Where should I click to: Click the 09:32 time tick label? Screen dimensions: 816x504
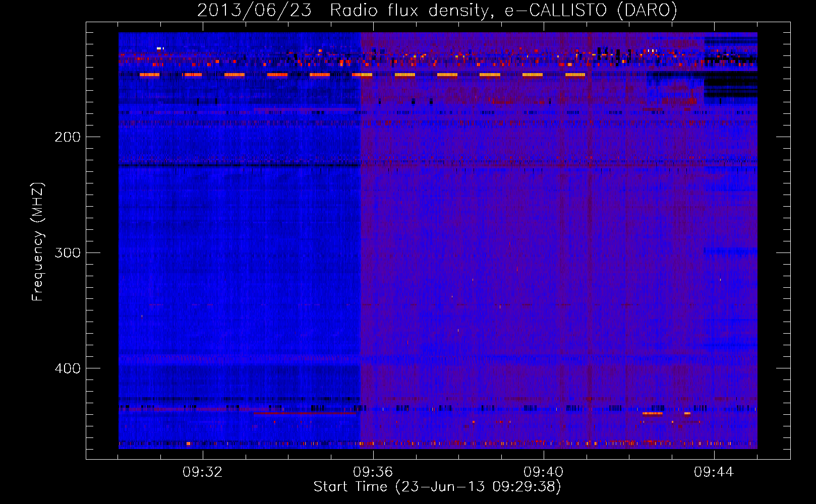coord(203,472)
